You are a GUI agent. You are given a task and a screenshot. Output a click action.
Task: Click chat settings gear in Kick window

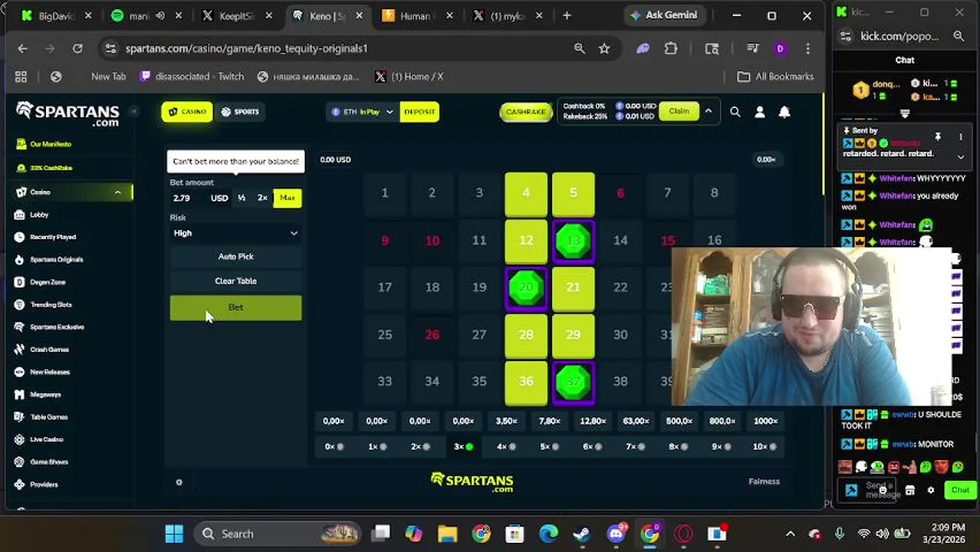[x=931, y=490]
